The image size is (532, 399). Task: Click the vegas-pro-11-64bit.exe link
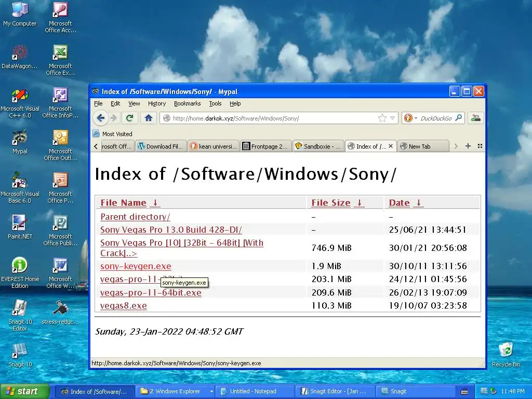pos(151,292)
